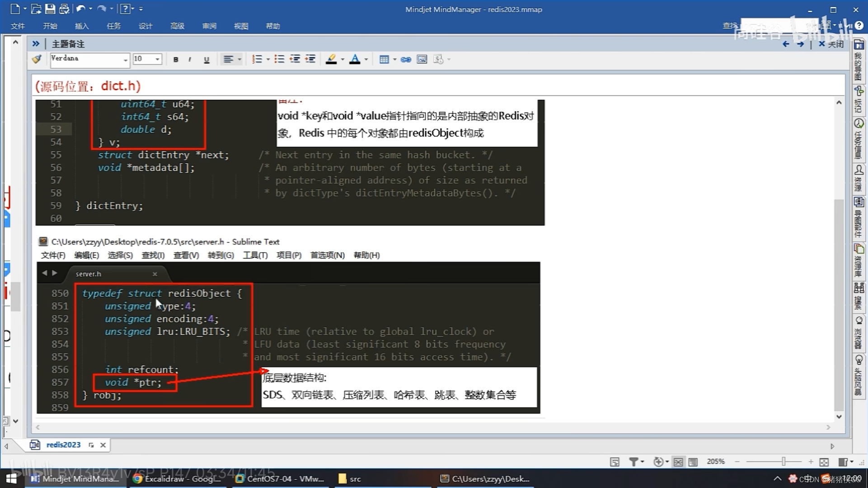This screenshot has width=868, height=488.
Task: Toggle bold formatting in notes toolbar
Action: [x=176, y=60]
